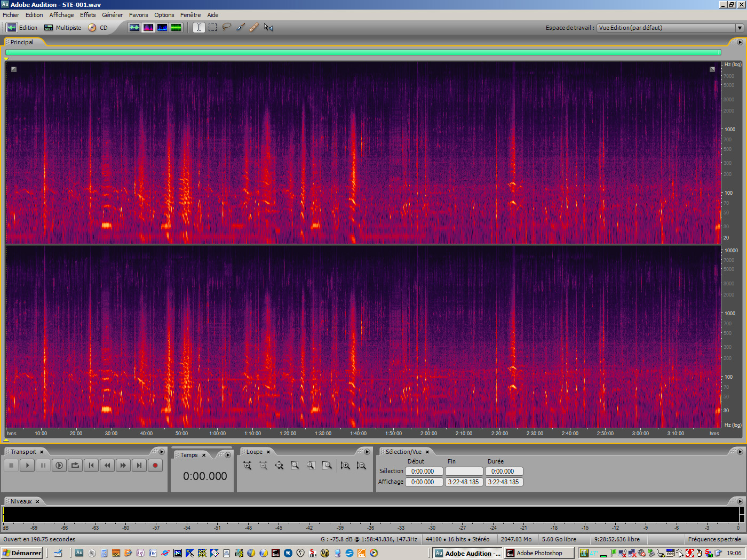Activate the Scrub tool
This screenshot has height=560, width=747.
click(268, 27)
